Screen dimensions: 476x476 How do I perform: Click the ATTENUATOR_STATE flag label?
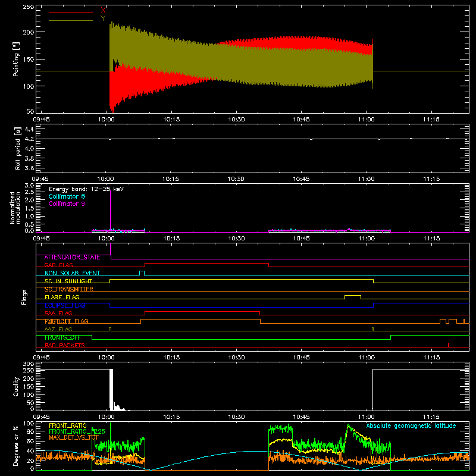[72, 257]
